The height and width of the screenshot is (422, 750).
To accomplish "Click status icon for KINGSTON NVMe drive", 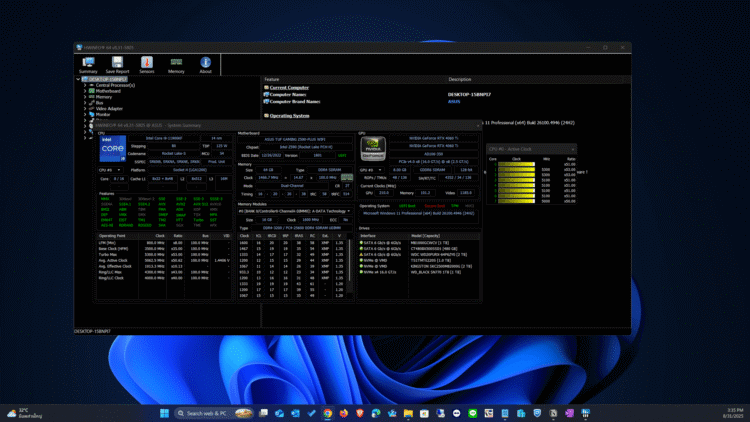I will point(361,266).
